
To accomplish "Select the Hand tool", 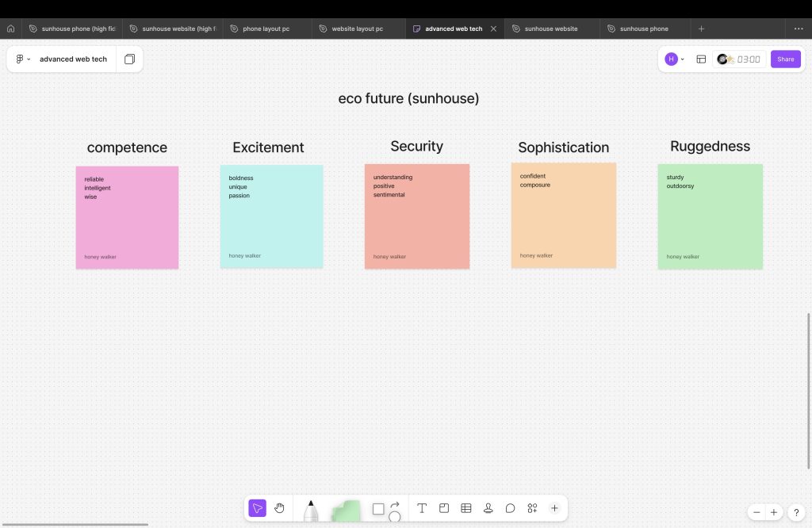I will pyautogui.click(x=279, y=508).
